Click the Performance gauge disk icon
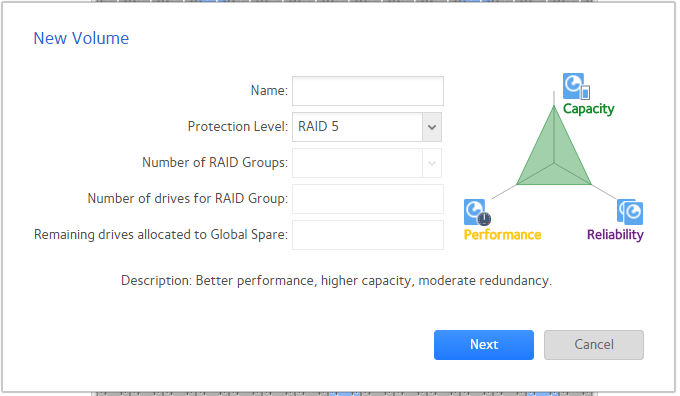This screenshot has width=680, height=396. (477, 213)
